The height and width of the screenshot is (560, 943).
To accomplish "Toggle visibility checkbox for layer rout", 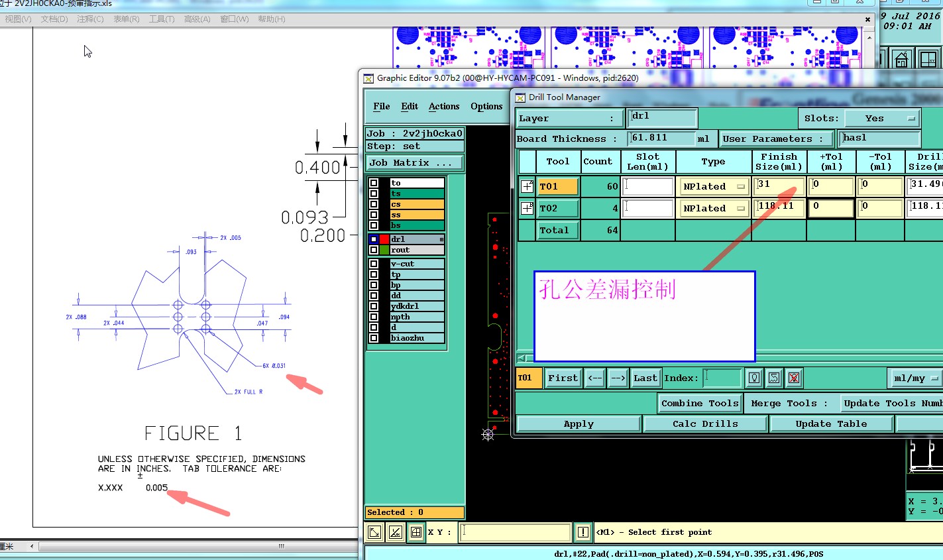I will click(374, 250).
